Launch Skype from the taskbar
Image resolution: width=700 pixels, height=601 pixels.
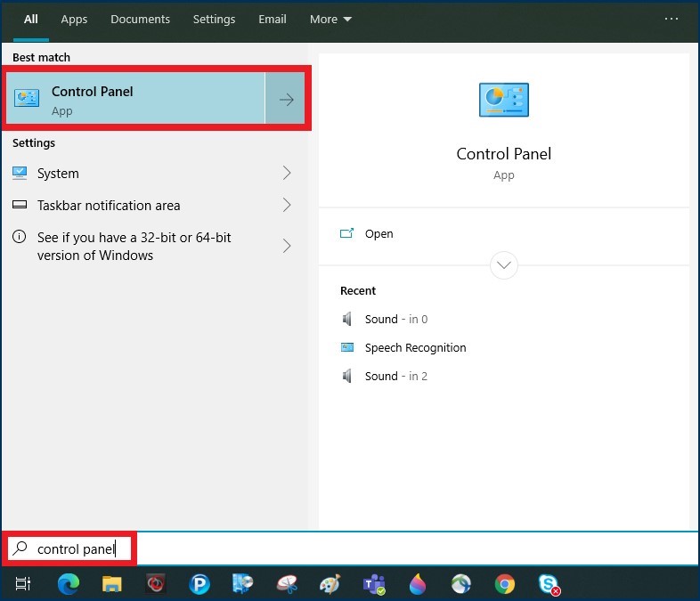click(549, 584)
